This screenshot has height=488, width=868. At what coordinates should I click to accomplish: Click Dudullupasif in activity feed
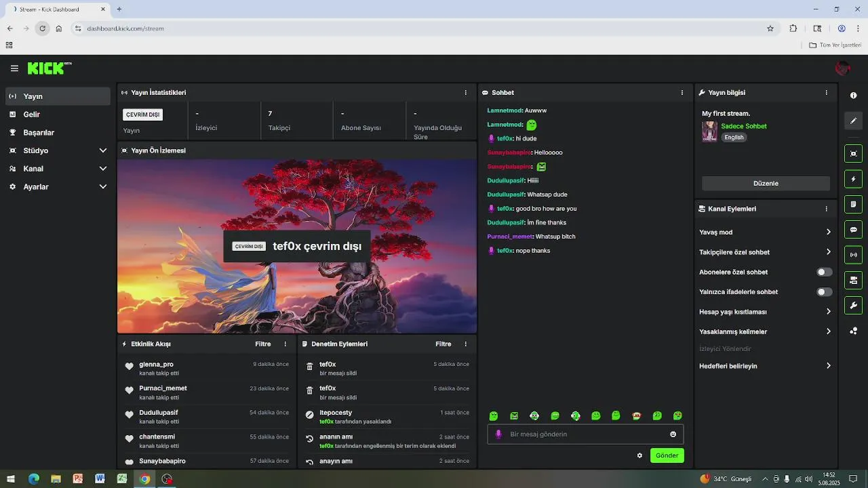point(159,412)
